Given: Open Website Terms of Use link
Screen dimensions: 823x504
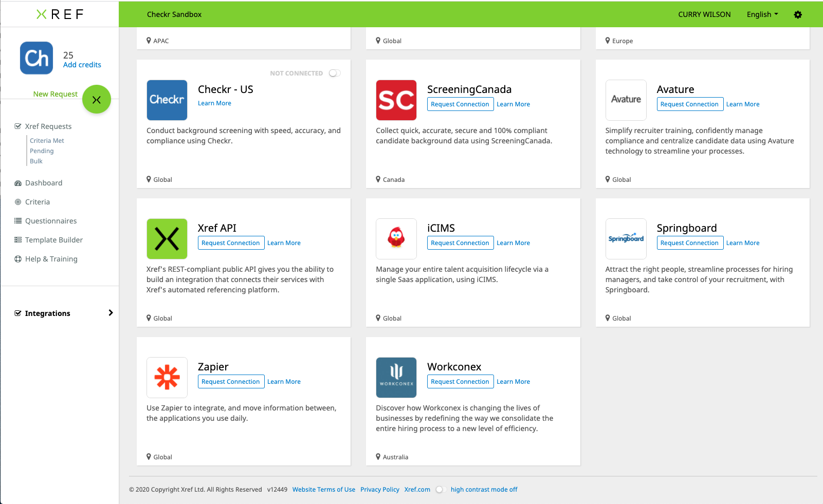Looking at the screenshot, I should click(x=324, y=490).
